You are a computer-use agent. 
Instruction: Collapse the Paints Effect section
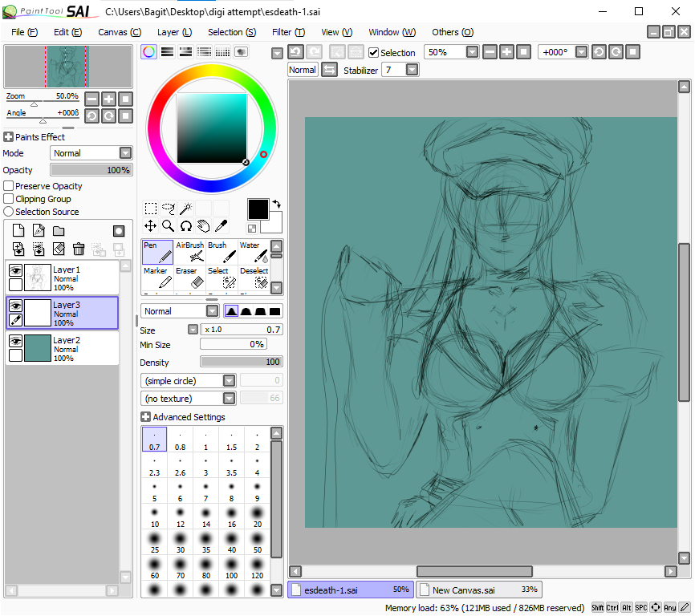(8, 137)
